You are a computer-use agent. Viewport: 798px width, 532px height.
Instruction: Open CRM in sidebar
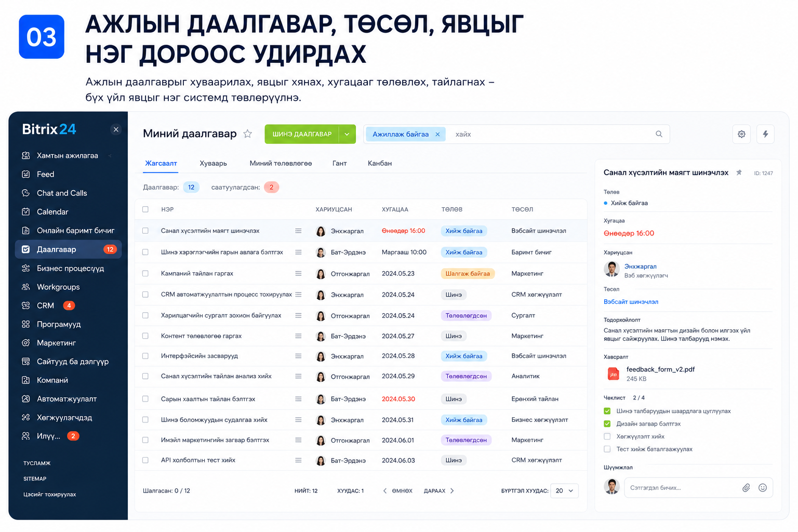point(45,306)
